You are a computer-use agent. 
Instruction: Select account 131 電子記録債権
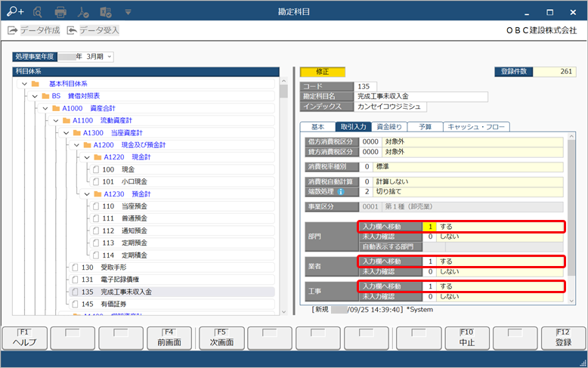tap(172, 280)
